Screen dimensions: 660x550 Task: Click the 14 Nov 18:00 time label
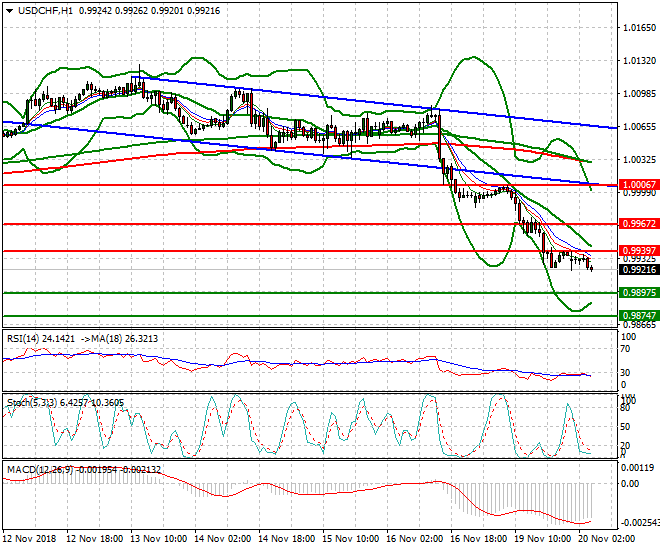tap(287, 539)
